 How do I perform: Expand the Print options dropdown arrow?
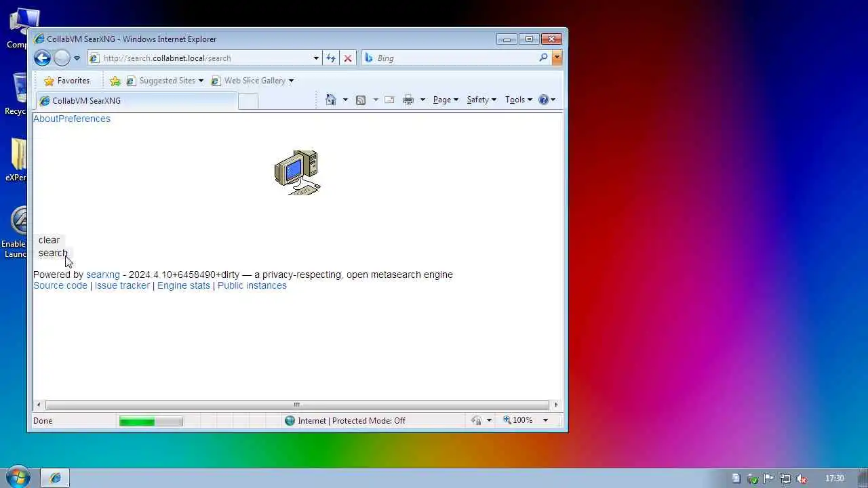pyautogui.click(x=422, y=100)
